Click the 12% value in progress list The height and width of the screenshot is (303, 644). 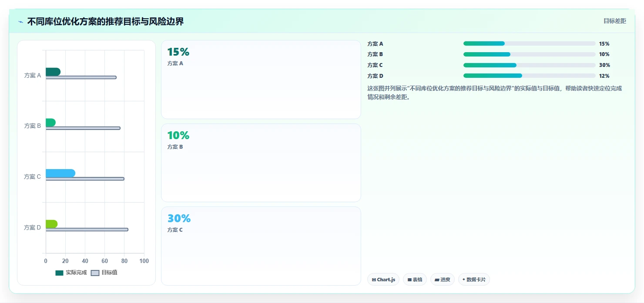(x=604, y=76)
